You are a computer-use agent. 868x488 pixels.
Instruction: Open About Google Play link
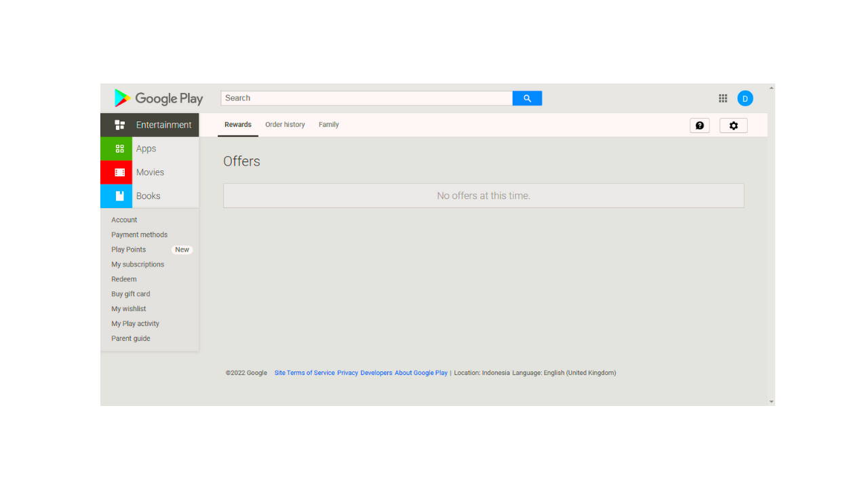click(x=421, y=373)
